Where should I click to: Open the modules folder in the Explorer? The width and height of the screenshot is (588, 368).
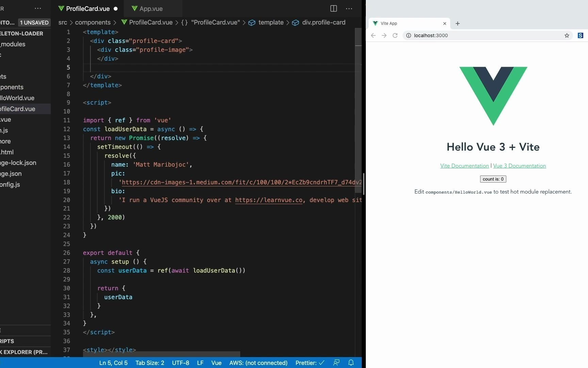point(25,44)
